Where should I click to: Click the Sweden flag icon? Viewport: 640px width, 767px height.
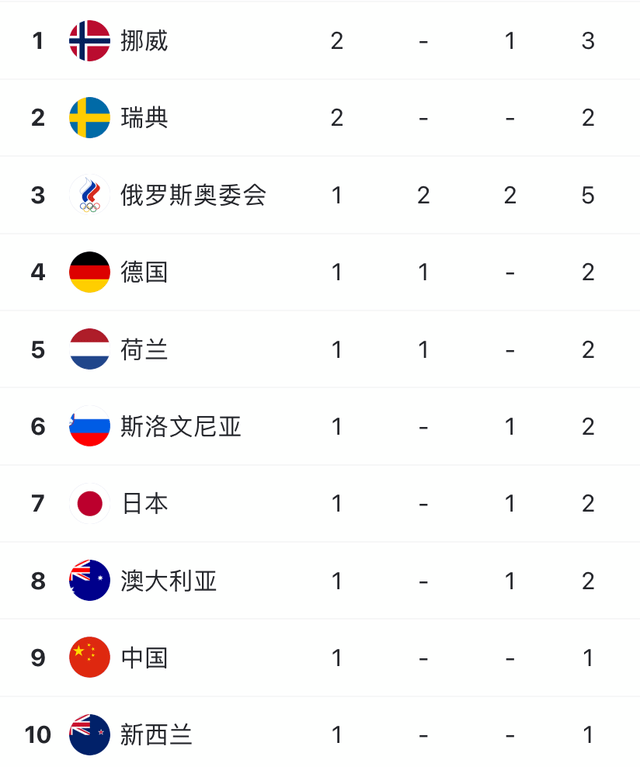89,118
